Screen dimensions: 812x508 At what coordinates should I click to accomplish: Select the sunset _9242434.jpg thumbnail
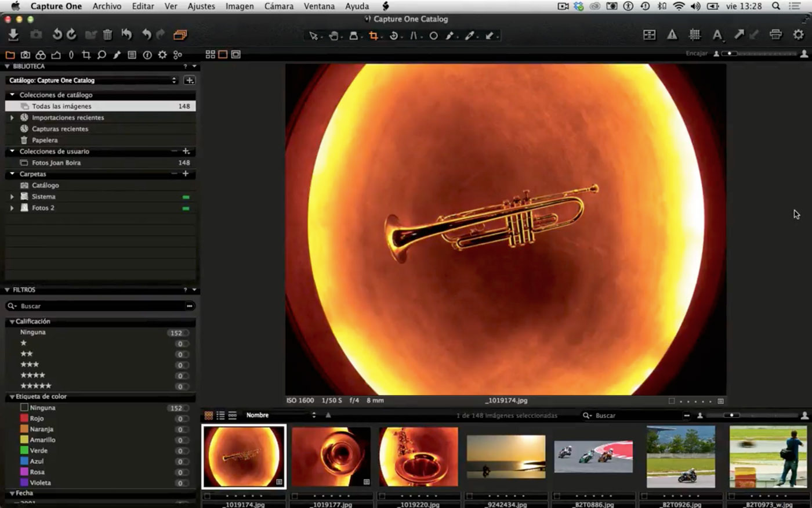tap(506, 457)
